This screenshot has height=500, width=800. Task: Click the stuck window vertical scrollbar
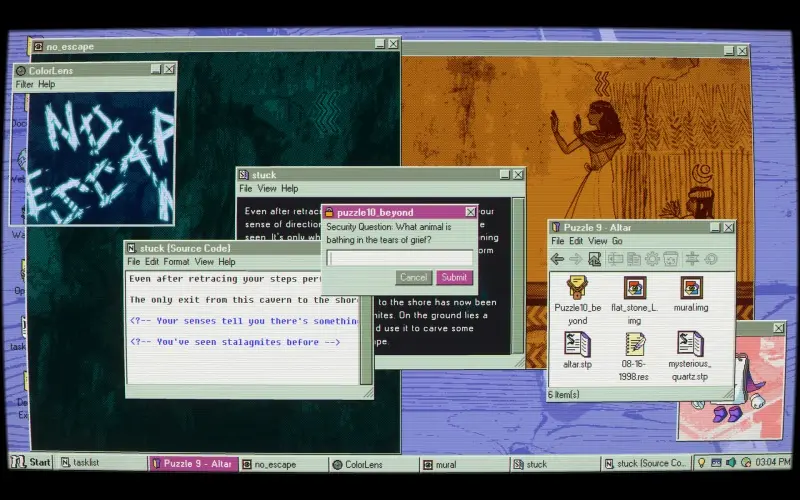(518, 276)
